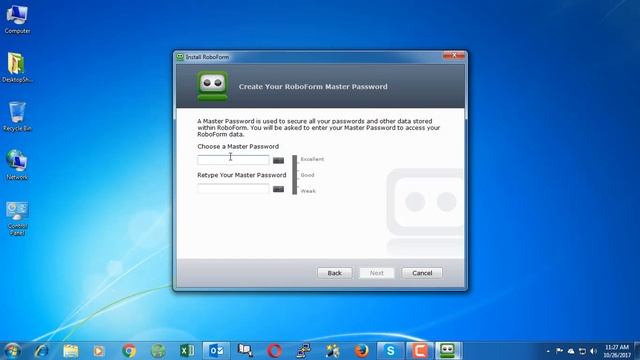Image resolution: width=640 pixels, height=360 pixels.
Task: Launch Google Chrome from the taskbar
Action: point(129,351)
